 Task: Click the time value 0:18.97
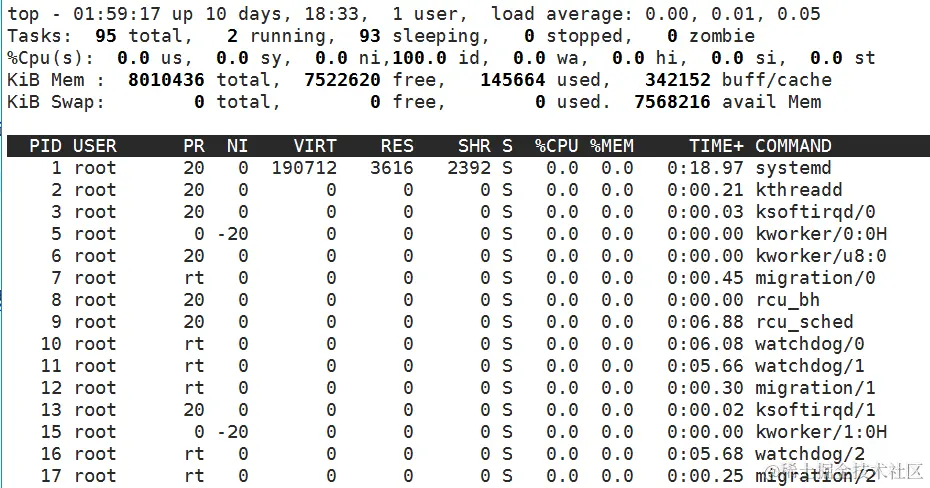click(705, 168)
